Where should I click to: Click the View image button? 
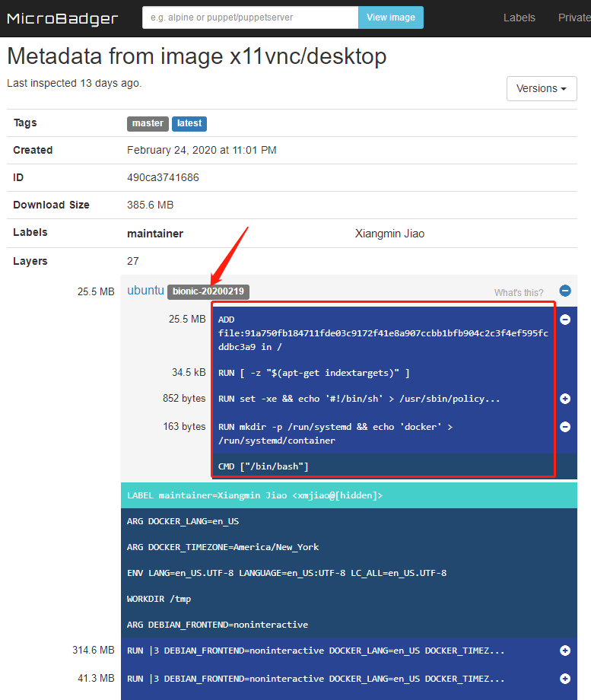(391, 17)
